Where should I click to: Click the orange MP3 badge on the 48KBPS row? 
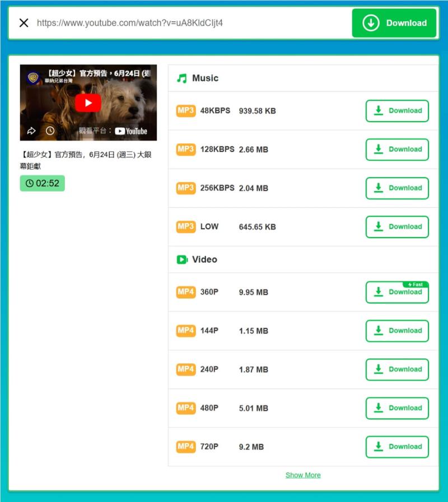pos(185,110)
